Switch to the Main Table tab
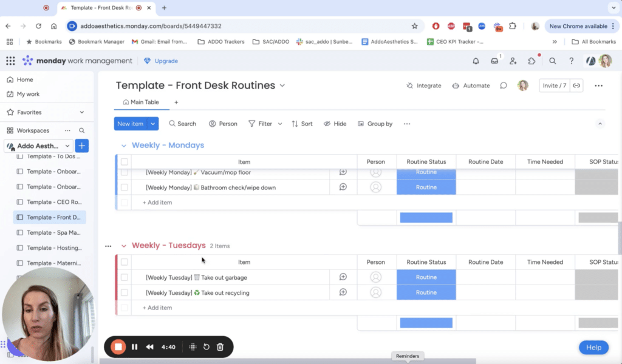This screenshot has height=364, width=622. 141,103
